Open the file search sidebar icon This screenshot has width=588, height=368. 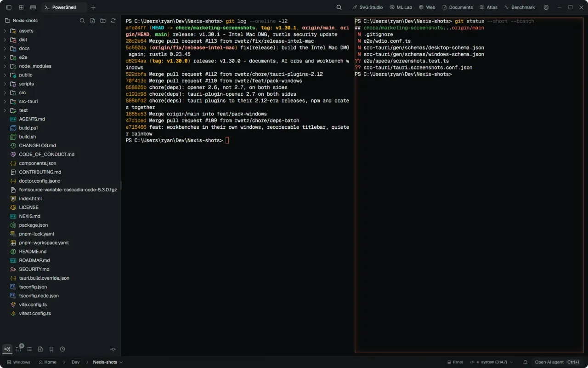point(40,349)
